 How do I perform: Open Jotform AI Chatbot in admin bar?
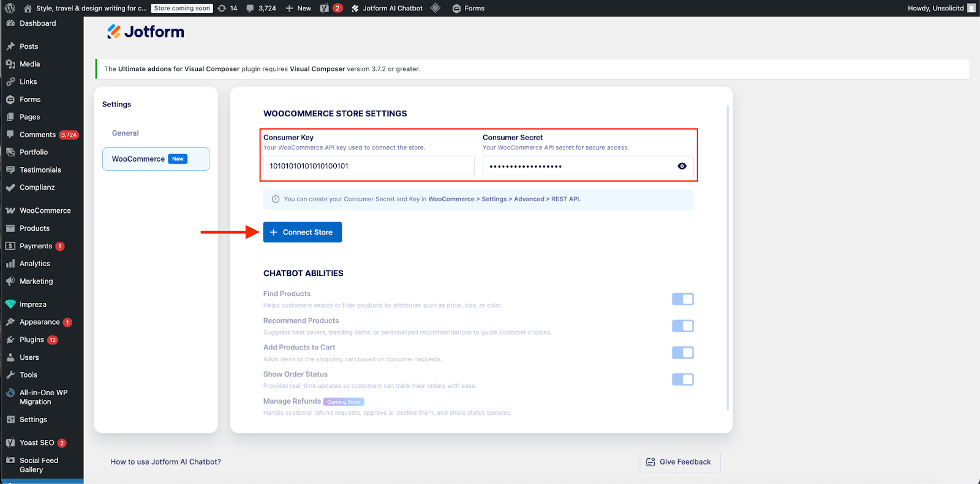coord(387,9)
